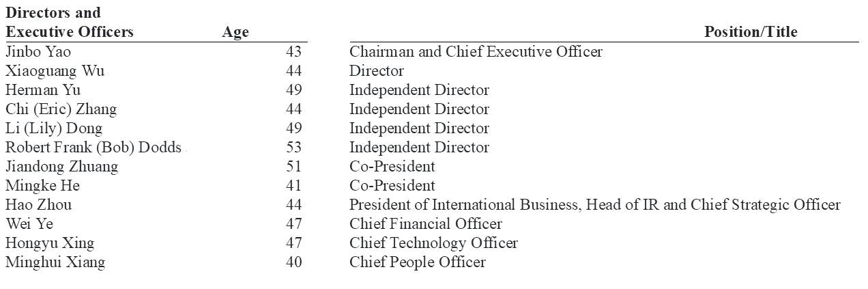This screenshot has width=868, height=289.
Task: Select Li (Lily) Dong's row name
Action: (54, 128)
